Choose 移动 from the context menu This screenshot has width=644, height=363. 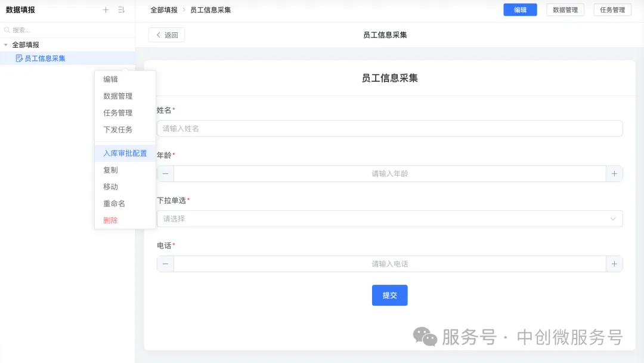125,187
